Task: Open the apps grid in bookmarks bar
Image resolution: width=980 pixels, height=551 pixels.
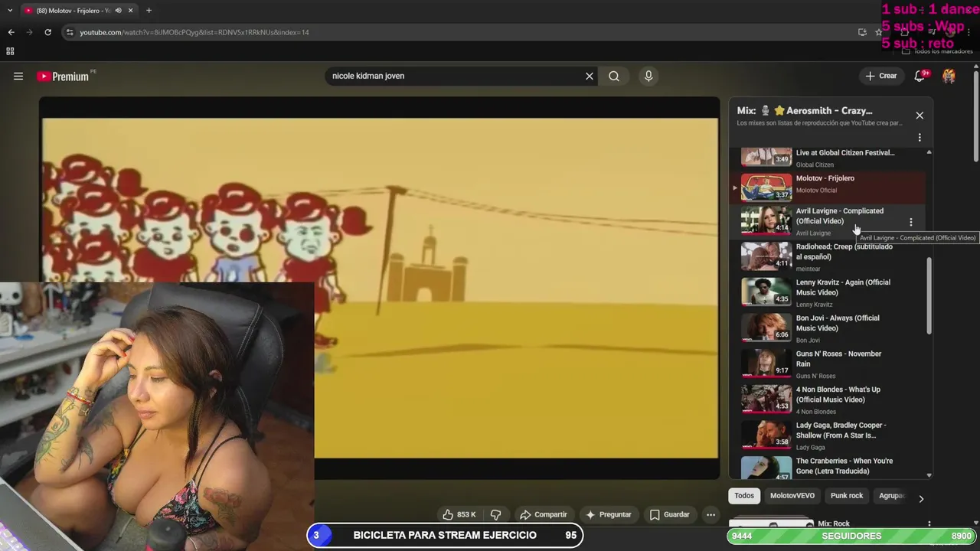Action: pyautogui.click(x=10, y=51)
